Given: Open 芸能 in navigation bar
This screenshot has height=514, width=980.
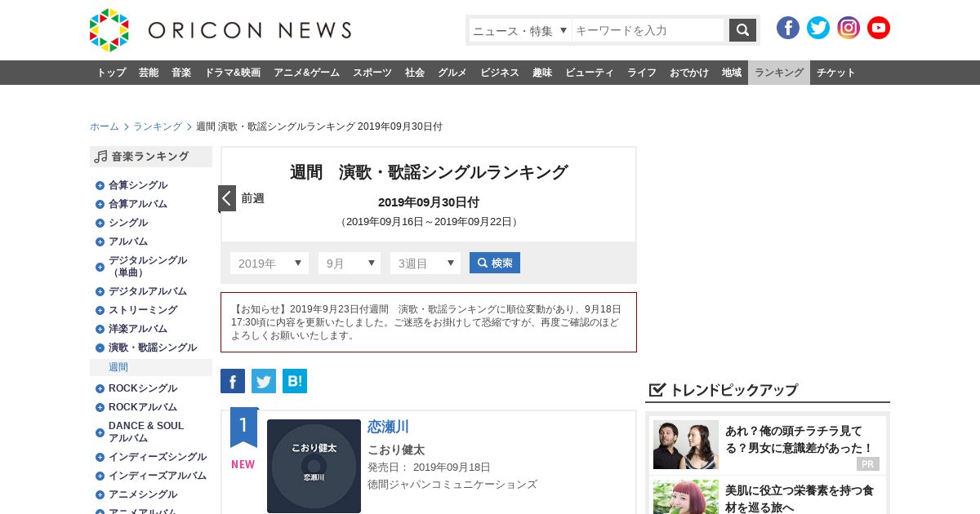Looking at the screenshot, I should 149,73.
